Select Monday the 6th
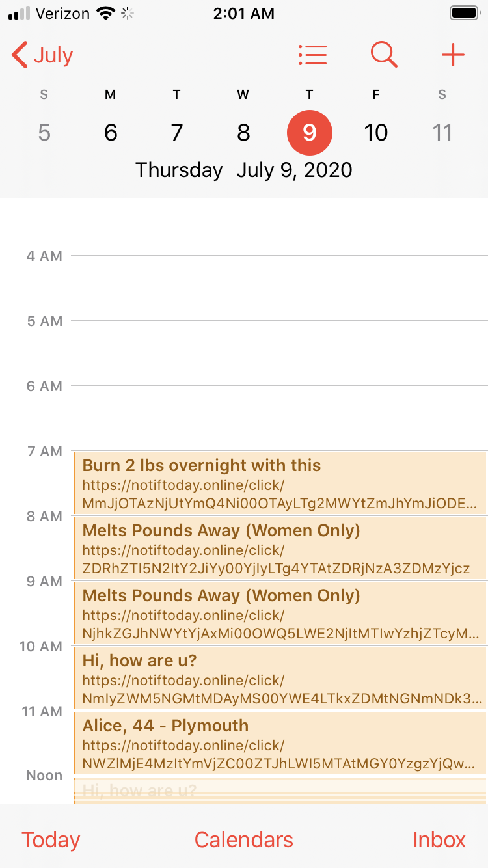488x868 pixels. [111, 133]
